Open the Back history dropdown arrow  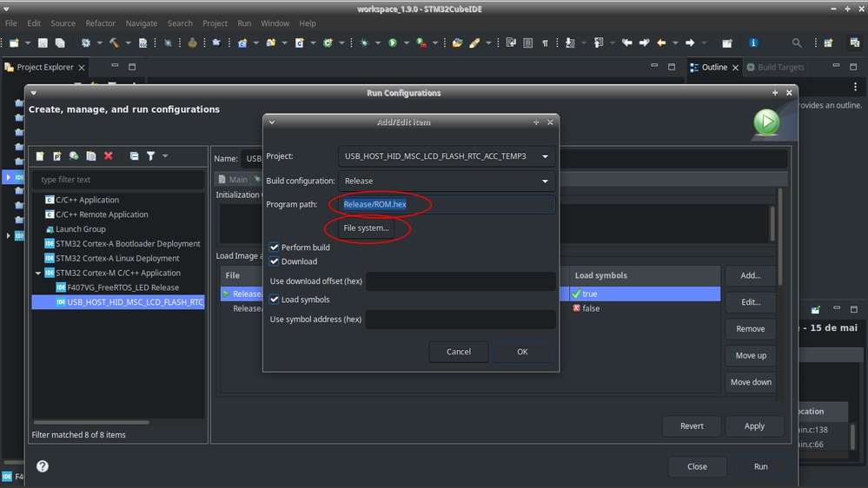pyautogui.click(x=675, y=43)
